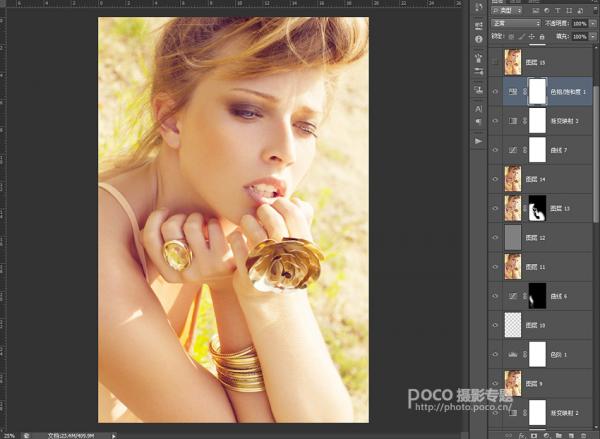Click the text layer filter T icon
This screenshot has width=600, height=439.
click(558, 11)
